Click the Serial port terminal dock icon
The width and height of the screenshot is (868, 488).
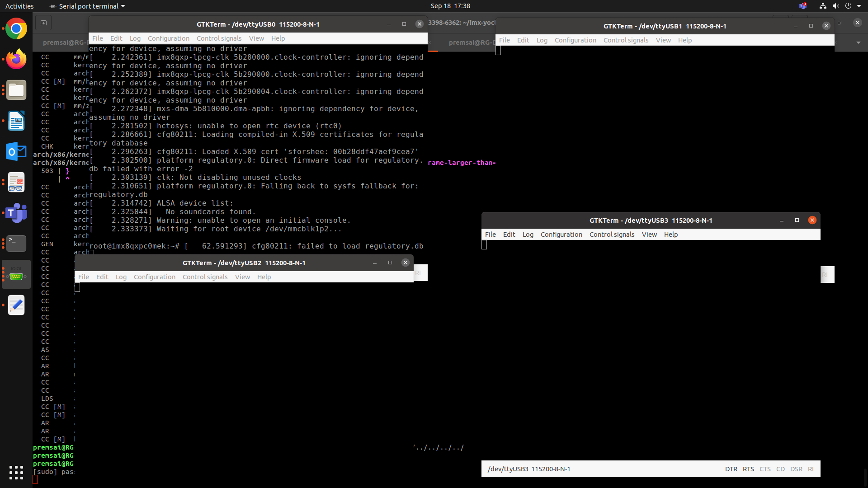[16, 274]
